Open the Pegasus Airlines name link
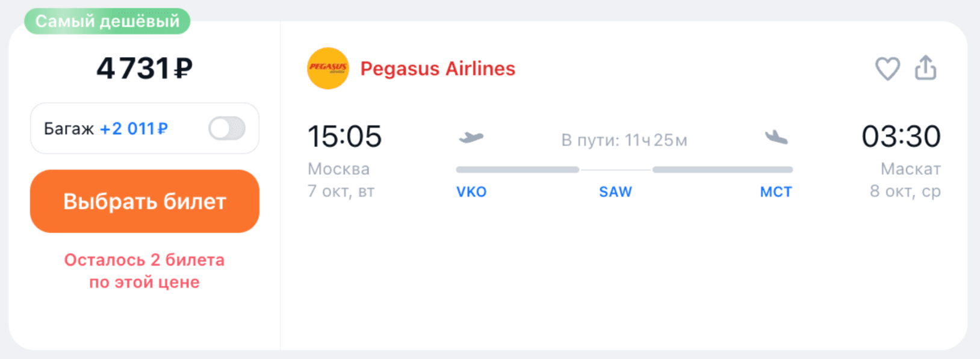 (x=438, y=69)
